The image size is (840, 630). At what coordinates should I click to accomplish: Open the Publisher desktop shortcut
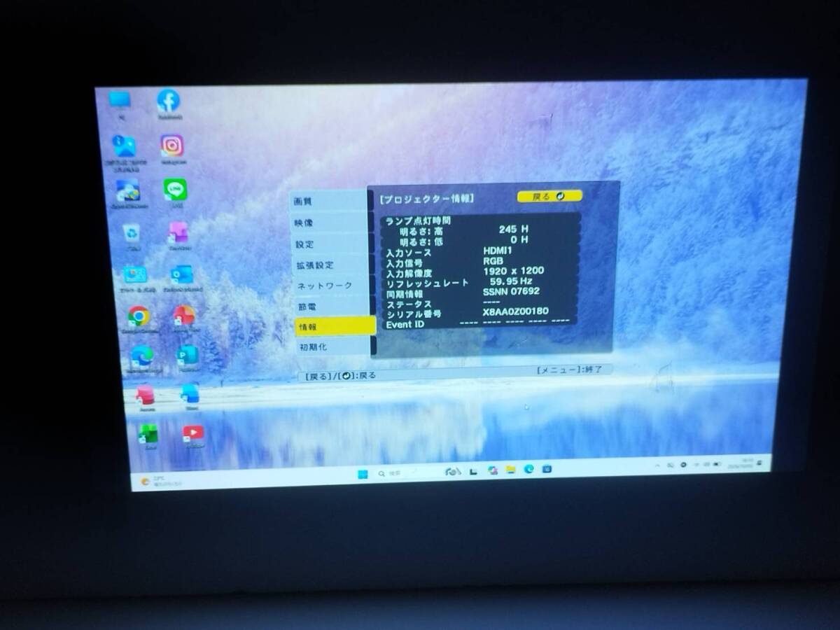(187, 355)
